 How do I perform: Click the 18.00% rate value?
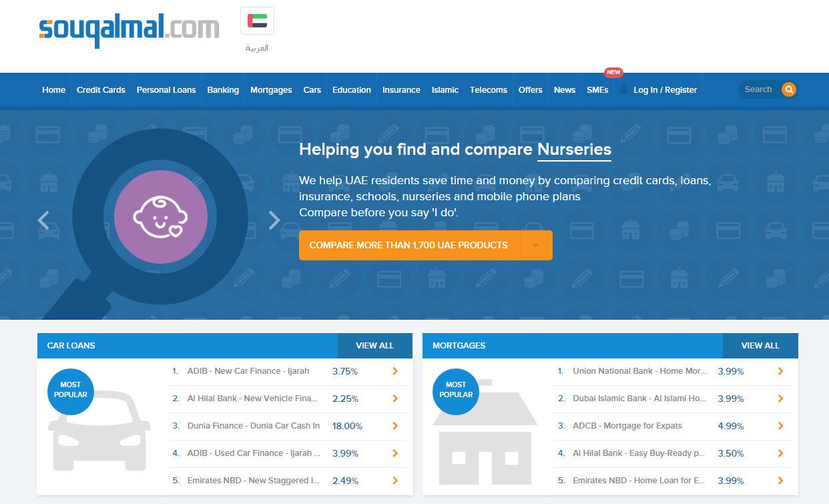[347, 426]
